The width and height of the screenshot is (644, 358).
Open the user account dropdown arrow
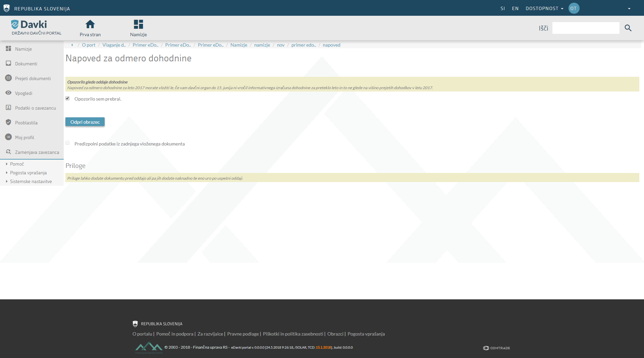coord(629,9)
